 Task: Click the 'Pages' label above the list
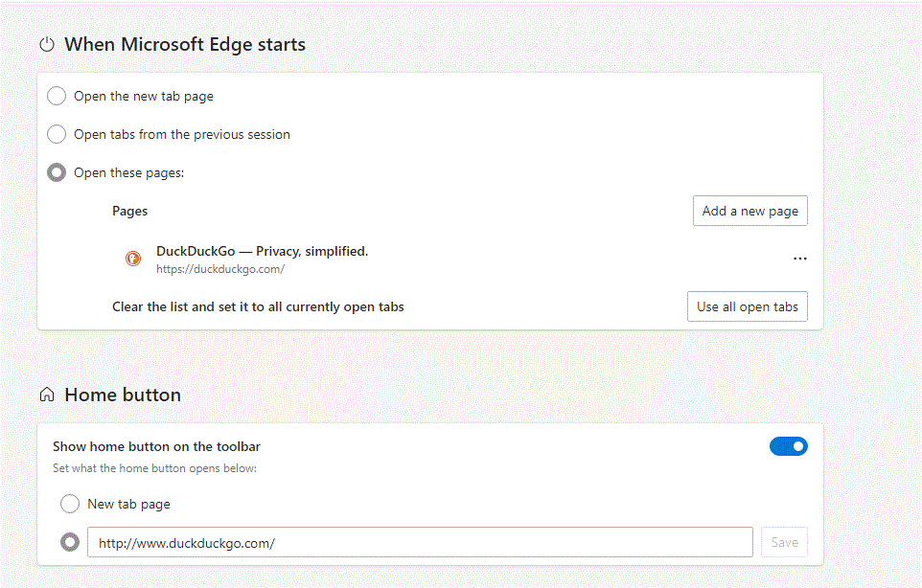tap(129, 211)
